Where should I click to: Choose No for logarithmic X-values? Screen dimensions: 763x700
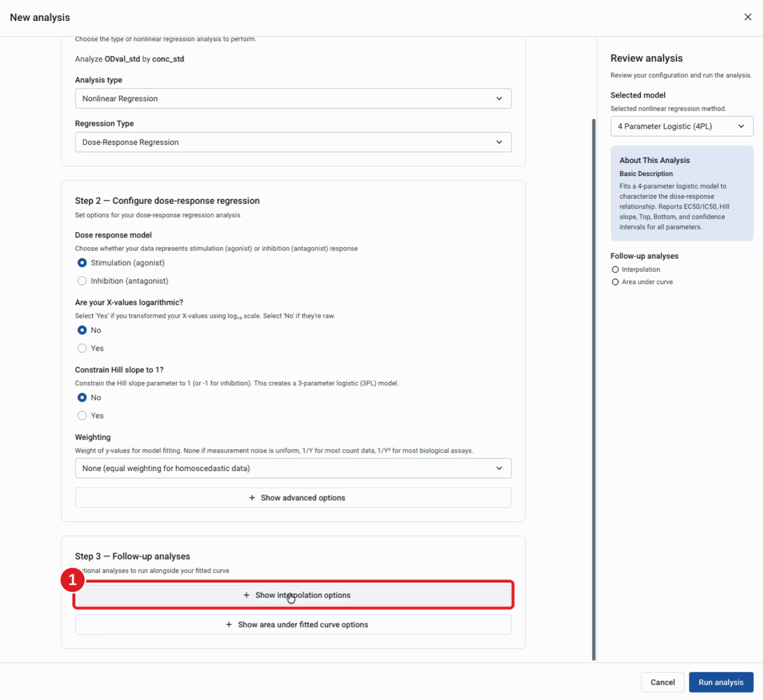click(x=82, y=330)
